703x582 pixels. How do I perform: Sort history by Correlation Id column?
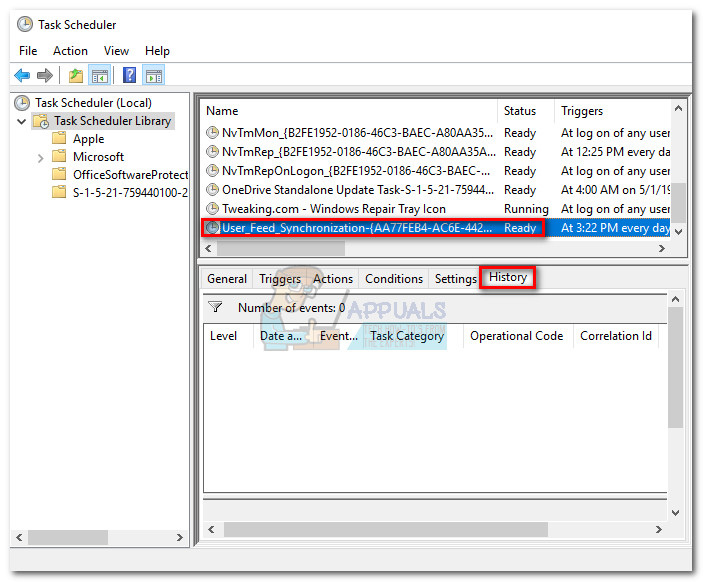click(616, 336)
